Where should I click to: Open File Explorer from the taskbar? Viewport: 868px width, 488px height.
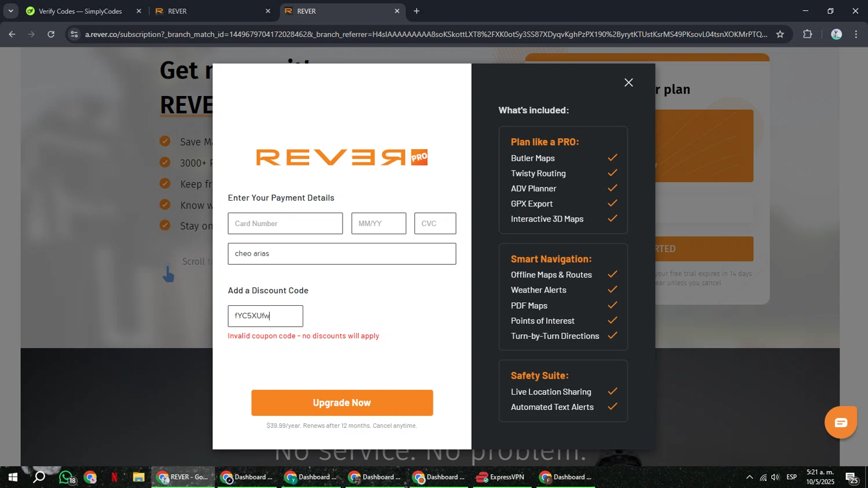click(138, 477)
